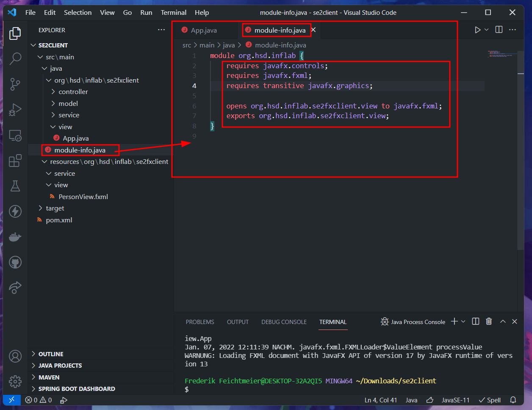Kill the terminal with trash icon
This screenshot has width=532, height=410.
pyautogui.click(x=489, y=321)
